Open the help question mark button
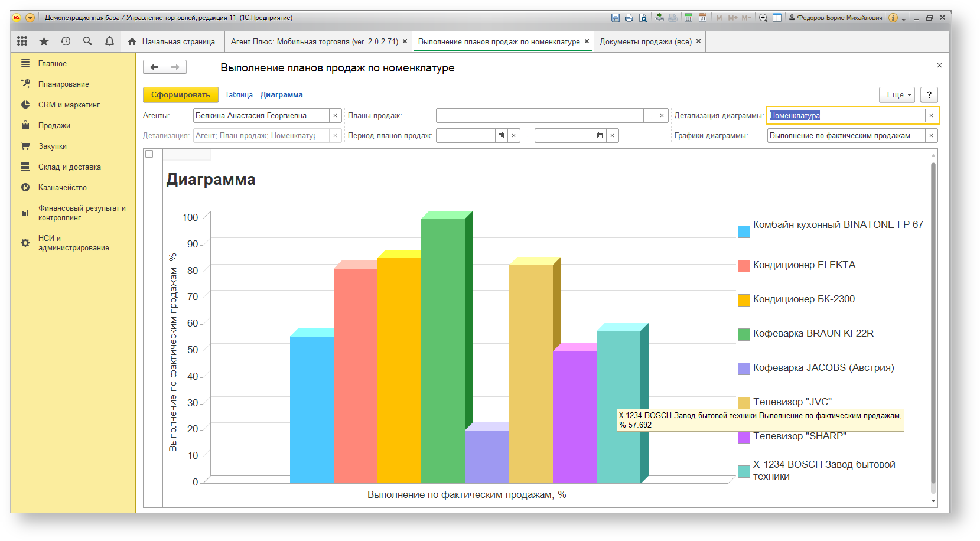The width and height of the screenshot is (980, 541). pyautogui.click(x=929, y=94)
